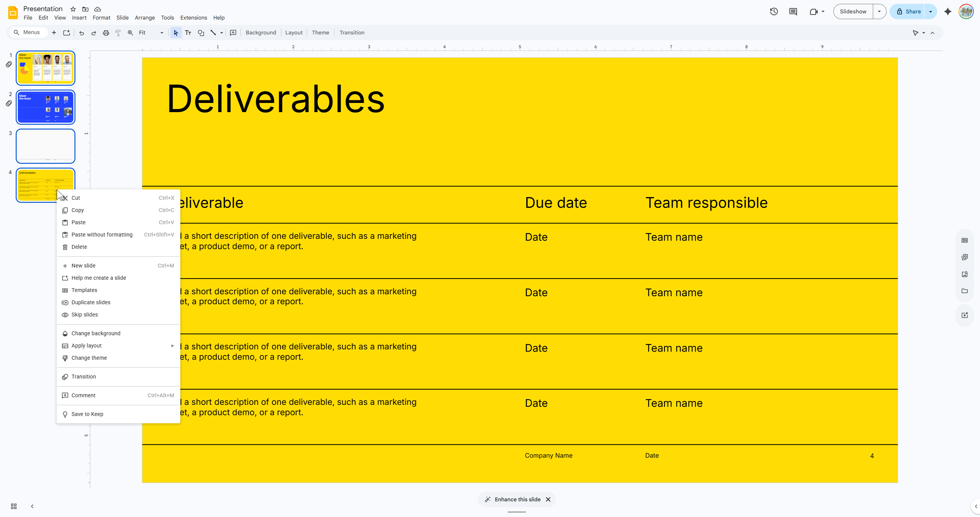The height and width of the screenshot is (517, 980).
Task: Click the move to folder icon
Action: point(85,9)
